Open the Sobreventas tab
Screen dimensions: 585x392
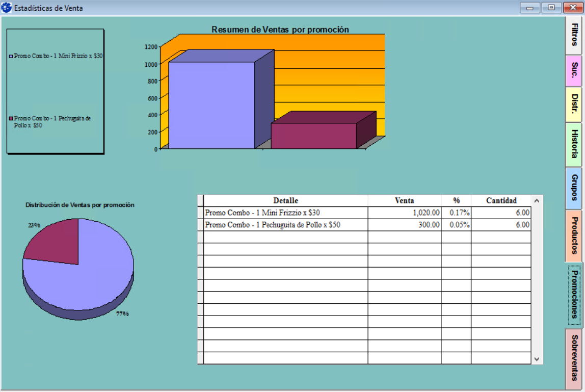coord(574,358)
